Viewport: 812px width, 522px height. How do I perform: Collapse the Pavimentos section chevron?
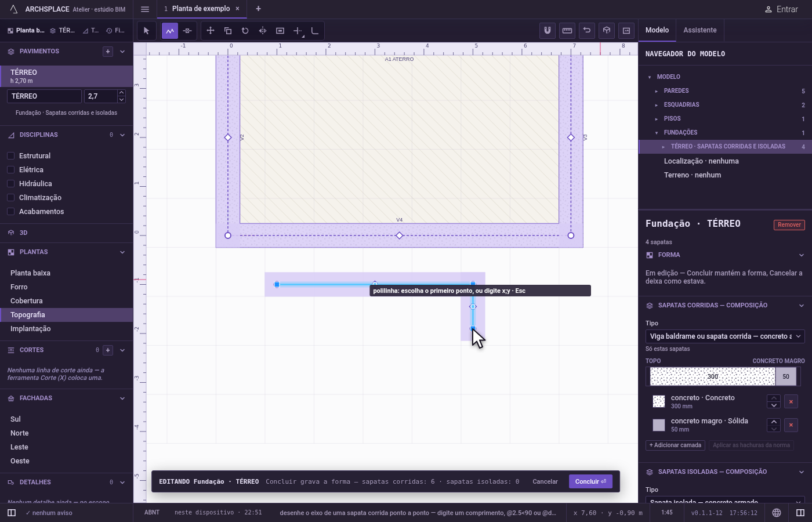pos(122,52)
